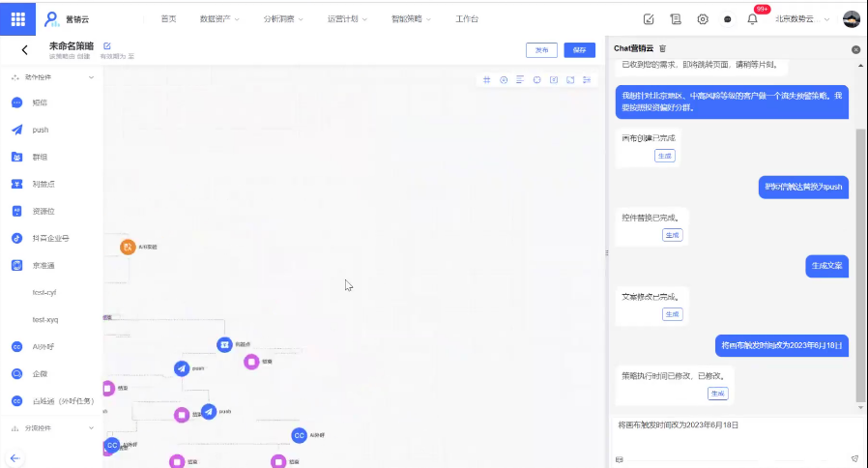Open the 分析洞察 dropdown menu
The height and width of the screenshot is (468, 868).
[x=283, y=18]
